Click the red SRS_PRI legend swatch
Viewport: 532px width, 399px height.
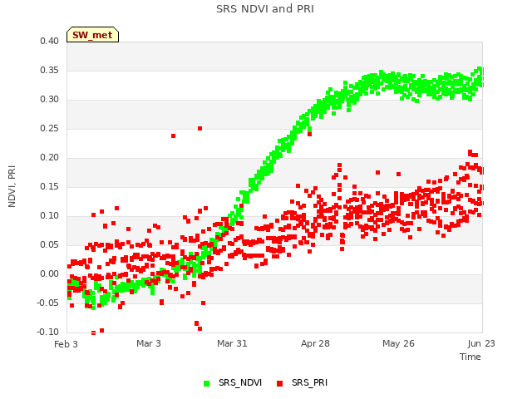pos(279,383)
